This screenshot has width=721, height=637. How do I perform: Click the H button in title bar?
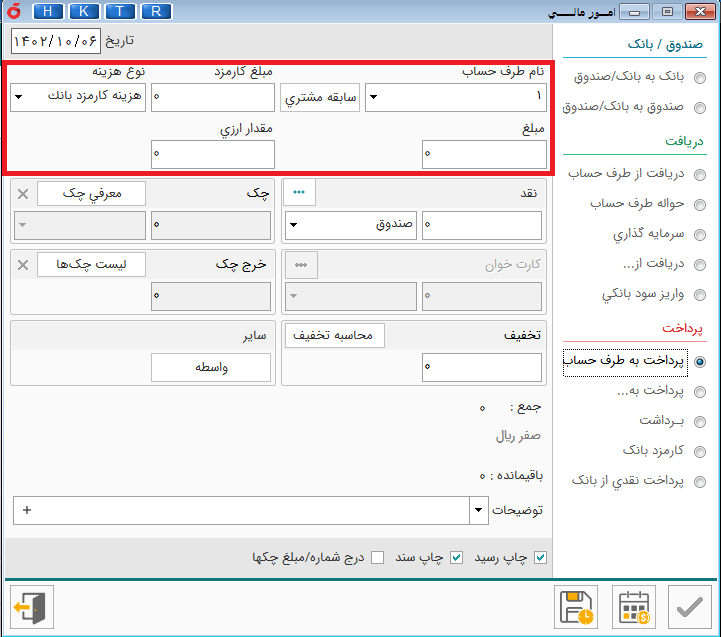pos(49,12)
